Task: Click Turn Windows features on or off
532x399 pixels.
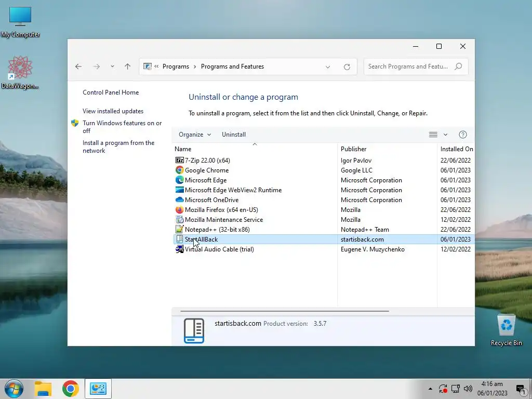Action: click(x=122, y=127)
